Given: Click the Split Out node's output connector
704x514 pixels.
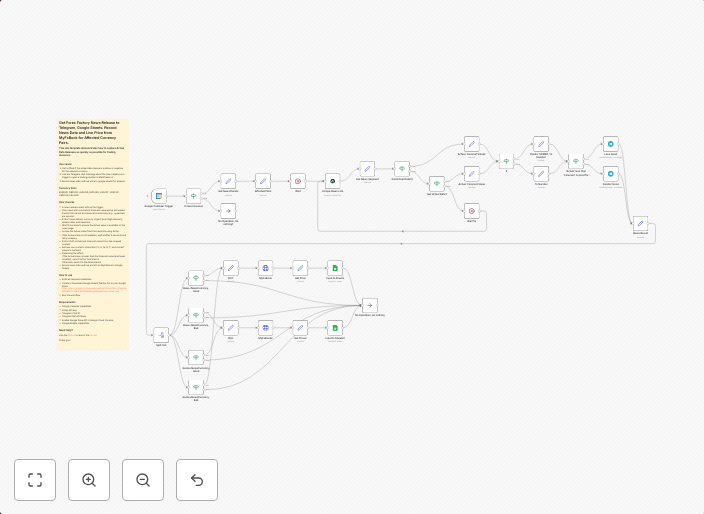Looking at the screenshot, I should point(170,335).
